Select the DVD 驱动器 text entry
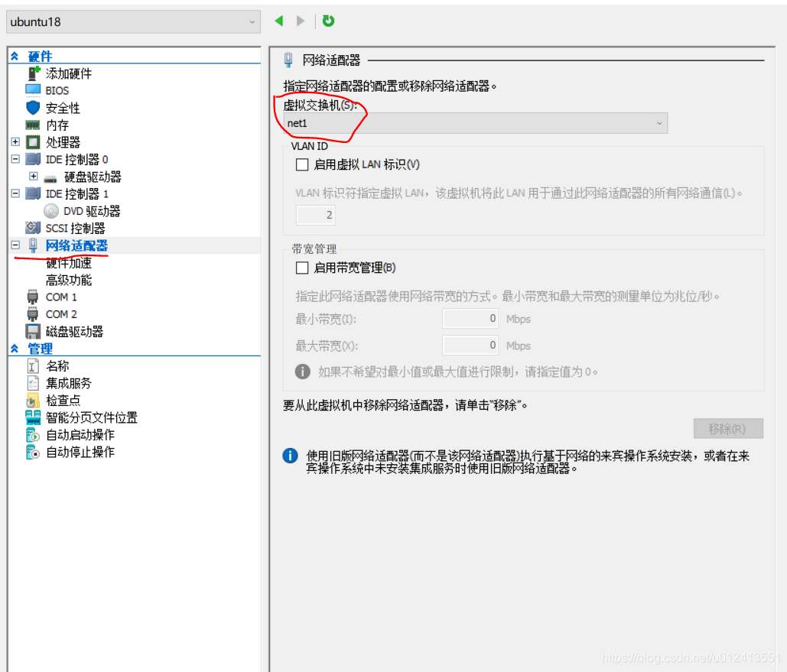Viewport: 787px width, 672px height. click(x=92, y=211)
